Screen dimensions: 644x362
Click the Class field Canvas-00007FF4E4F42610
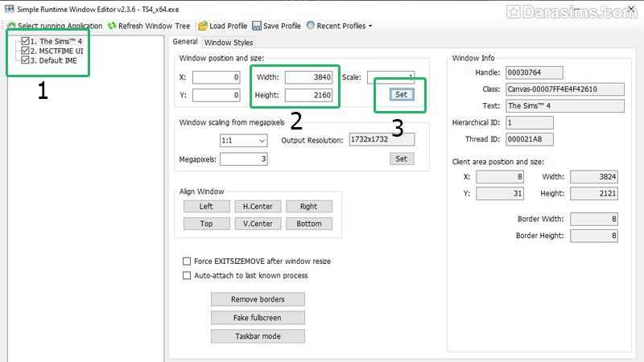pos(565,89)
